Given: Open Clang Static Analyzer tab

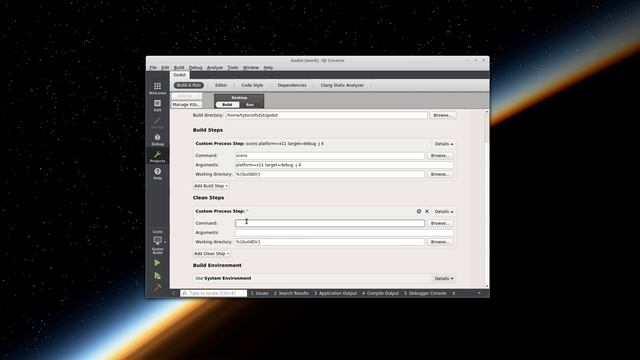Looking at the screenshot, I should (x=342, y=85).
